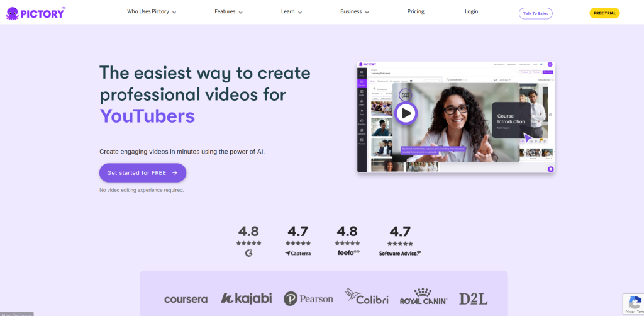The image size is (644, 316).
Task: Open the Capterra rating badge
Action: 297,253
